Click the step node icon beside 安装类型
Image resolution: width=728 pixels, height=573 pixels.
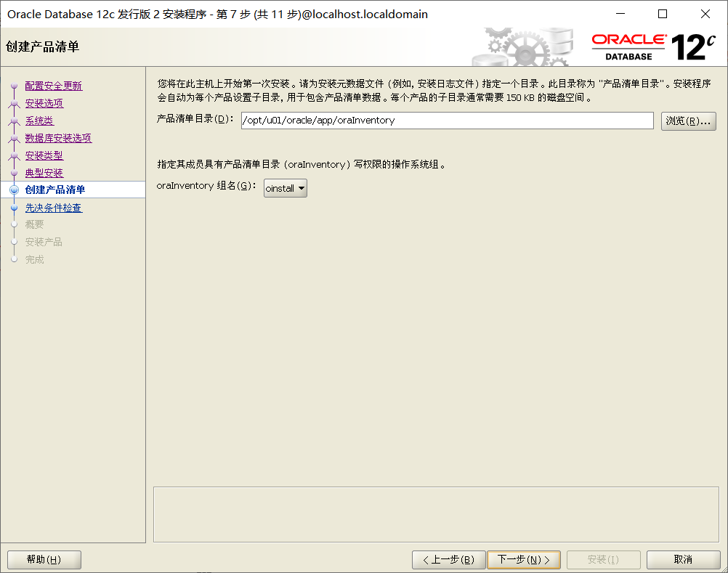coord(15,155)
